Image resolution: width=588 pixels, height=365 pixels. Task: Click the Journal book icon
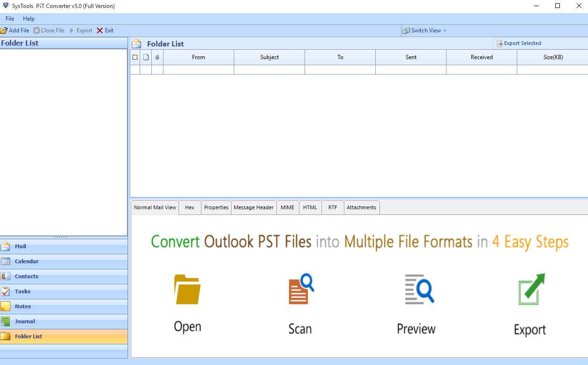(x=6, y=321)
